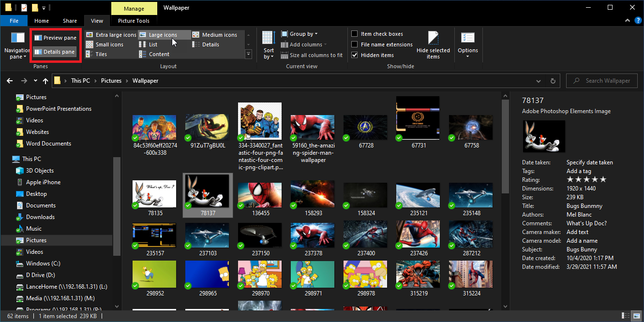Open the Group by dropdown
Image resolution: width=644 pixels, height=322 pixels.
point(303,34)
